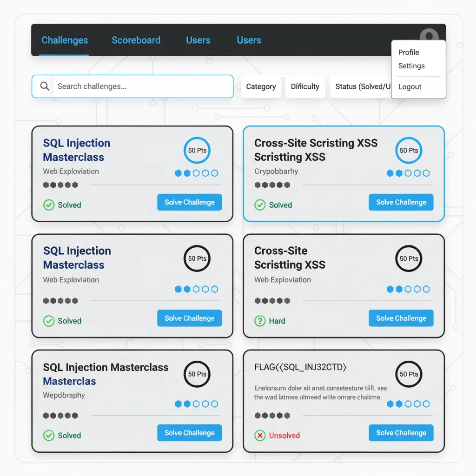Open the Status Solved/Unsolved dropdown
This screenshot has height=476, width=476.
click(x=363, y=86)
